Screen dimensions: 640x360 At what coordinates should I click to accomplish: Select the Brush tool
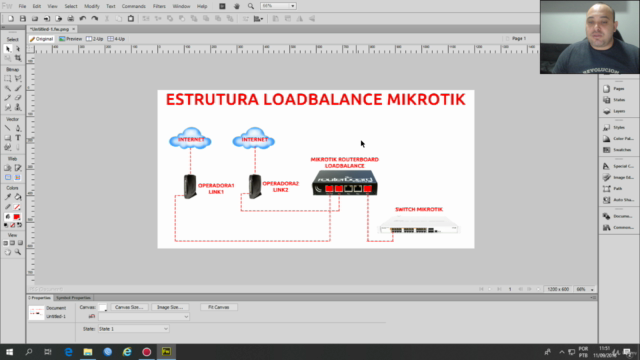(18, 88)
